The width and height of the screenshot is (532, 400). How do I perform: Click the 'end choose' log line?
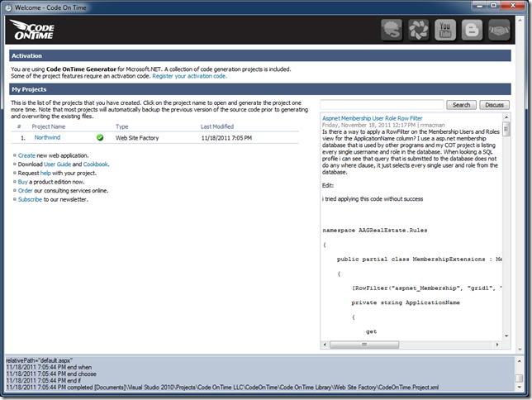coord(51,374)
